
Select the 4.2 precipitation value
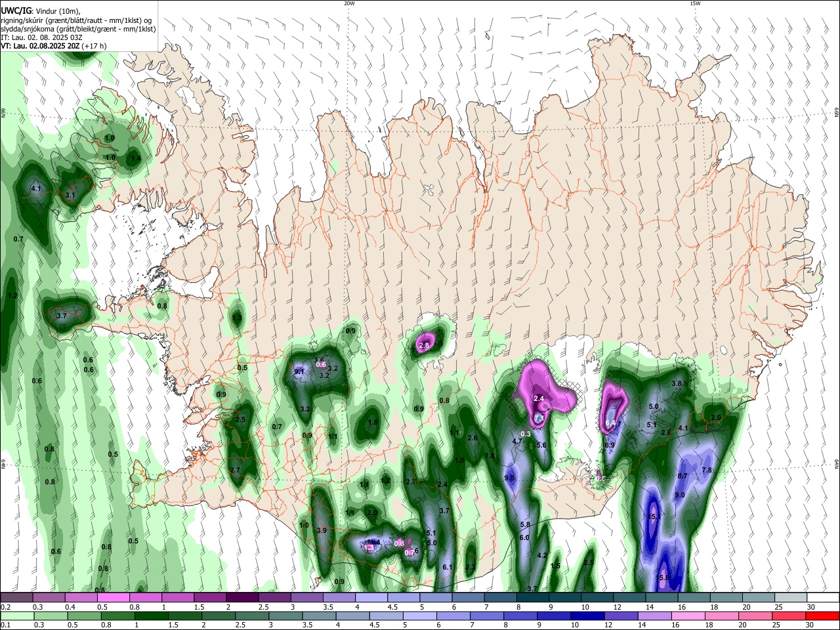(542, 555)
